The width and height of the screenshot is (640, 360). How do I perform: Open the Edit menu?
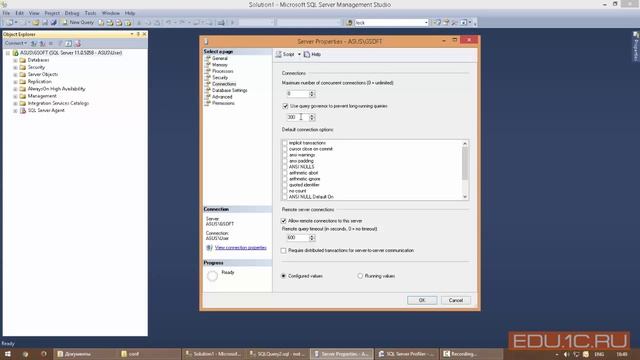tap(20, 13)
